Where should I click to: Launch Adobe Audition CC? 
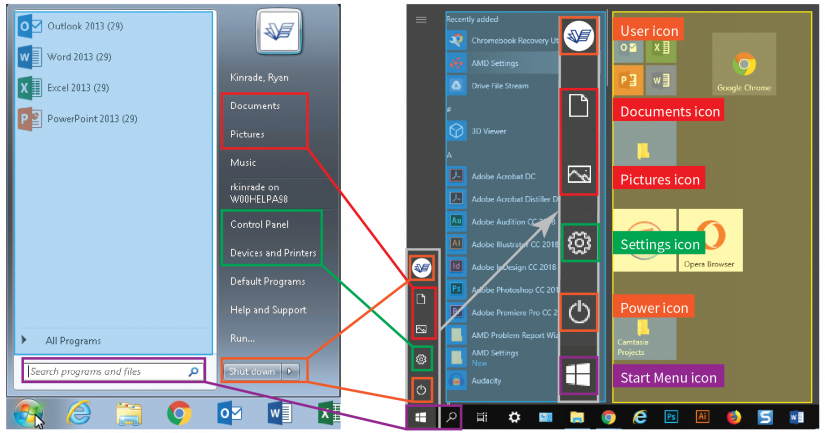point(502,221)
